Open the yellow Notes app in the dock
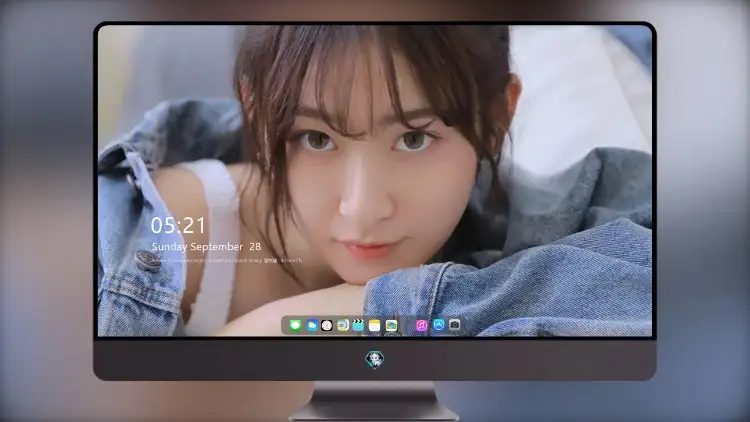This screenshot has width=750, height=422. [374, 325]
